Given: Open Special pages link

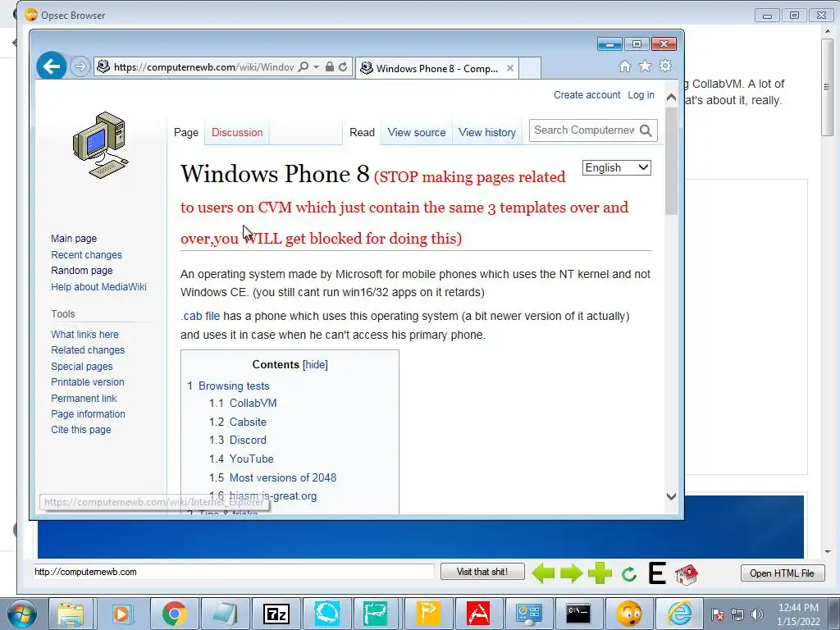Looking at the screenshot, I should point(81,367).
